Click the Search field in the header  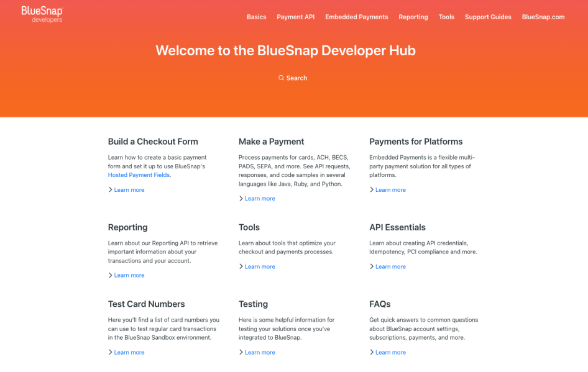pos(293,78)
